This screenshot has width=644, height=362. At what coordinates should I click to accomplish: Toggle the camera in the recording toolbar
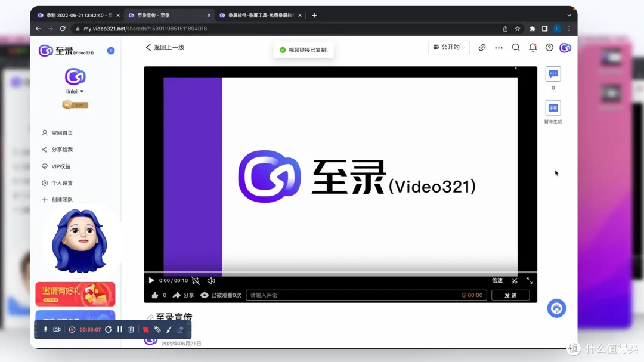coord(57,330)
